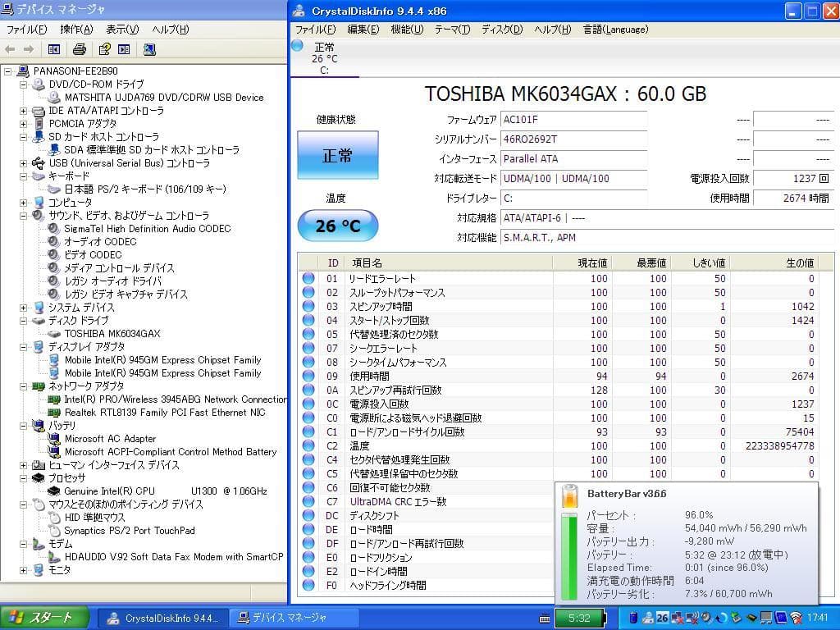Click the status orb for row 09 使用時間
This screenshot has width=840, height=630.
tap(308, 376)
